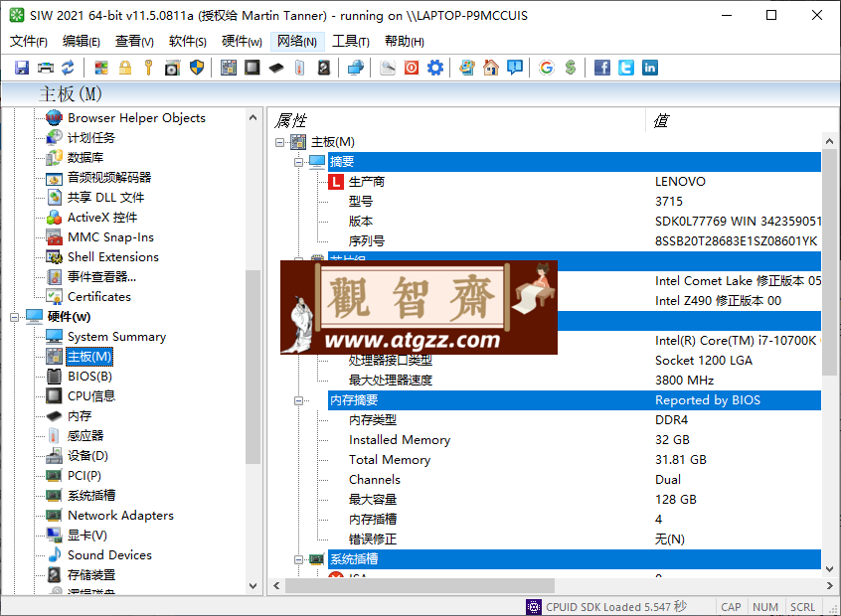
Task: Open the 文件(F) menu
Action: coord(29,42)
